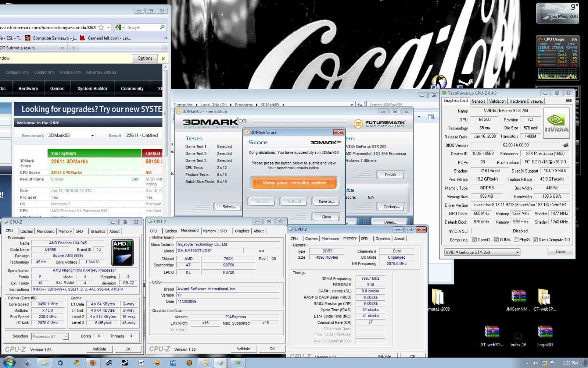This screenshot has height=368, width=588.
Task: Open the Validation tab in GPU-Z
Action: (x=497, y=101)
